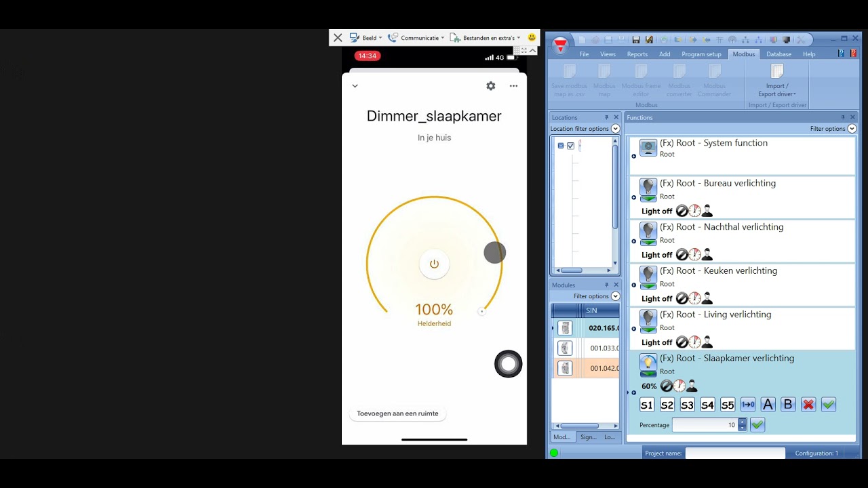Click the power icon in the dimmer dial

click(x=434, y=264)
